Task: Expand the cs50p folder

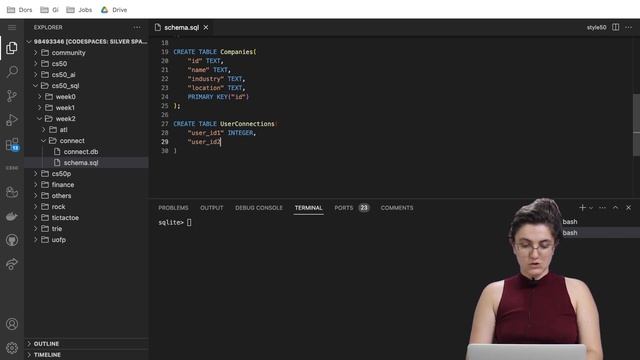Action: click(87, 174)
